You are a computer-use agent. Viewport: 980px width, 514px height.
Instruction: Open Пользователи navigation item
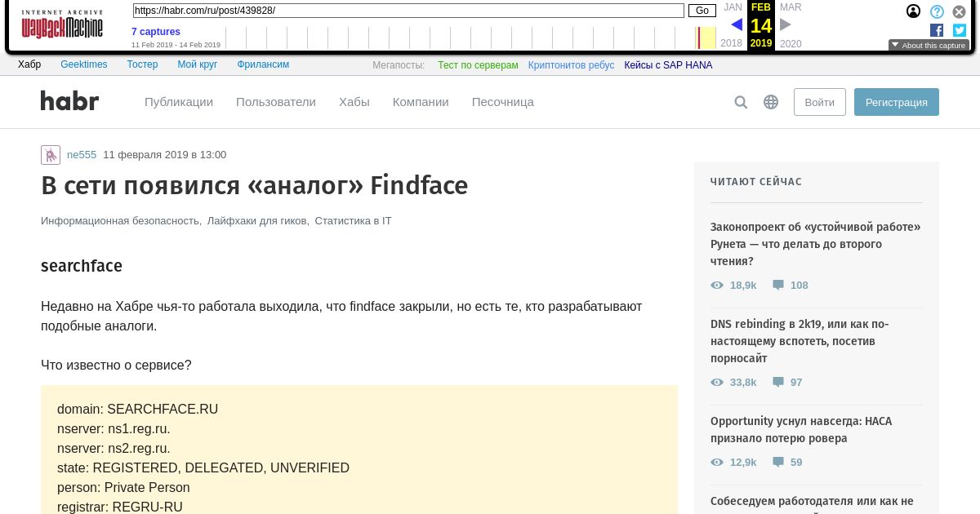(276, 102)
